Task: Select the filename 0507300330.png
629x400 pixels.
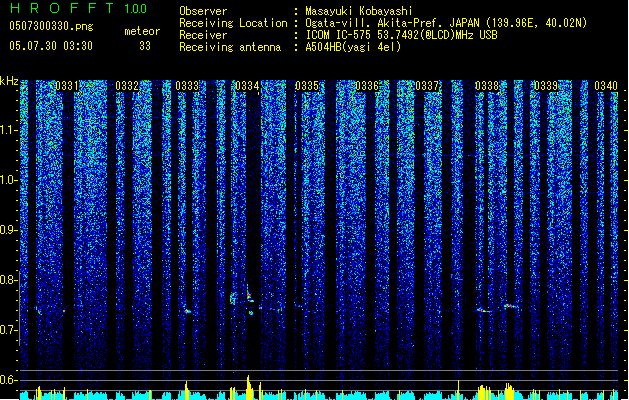Action: (x=51, y=26)
